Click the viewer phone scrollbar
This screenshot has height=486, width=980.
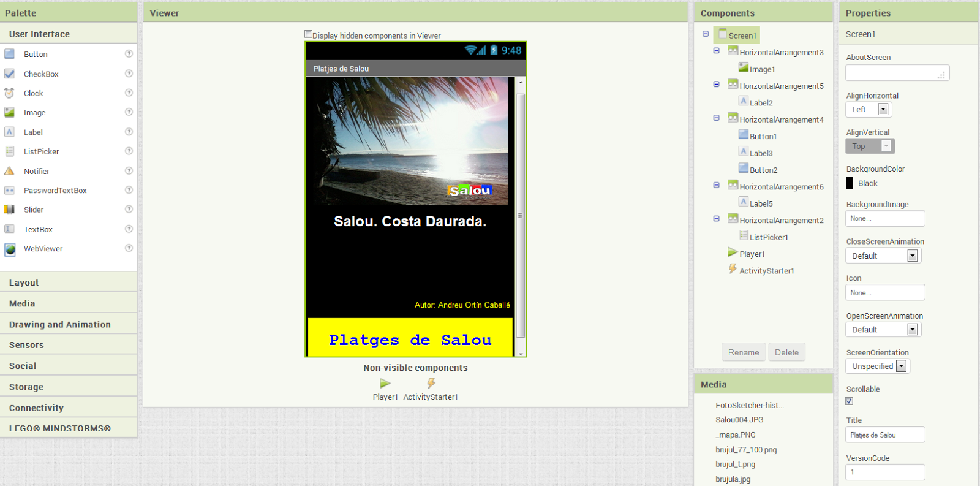pyautogui.click(x=521, y=216)
